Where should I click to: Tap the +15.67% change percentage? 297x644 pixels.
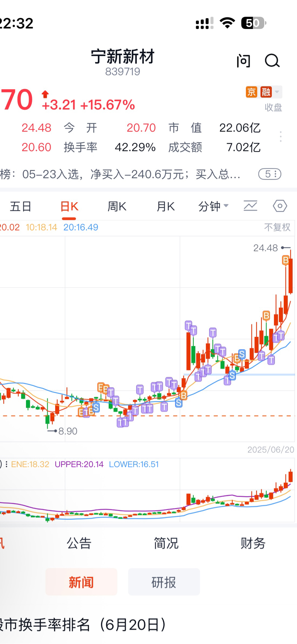tap(108, 105)
